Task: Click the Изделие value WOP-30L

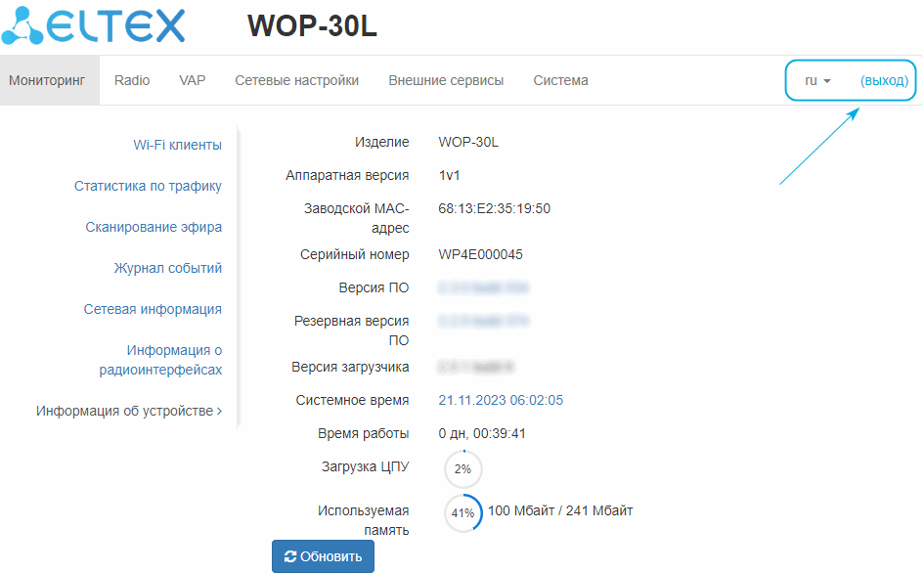Action: 468,142
